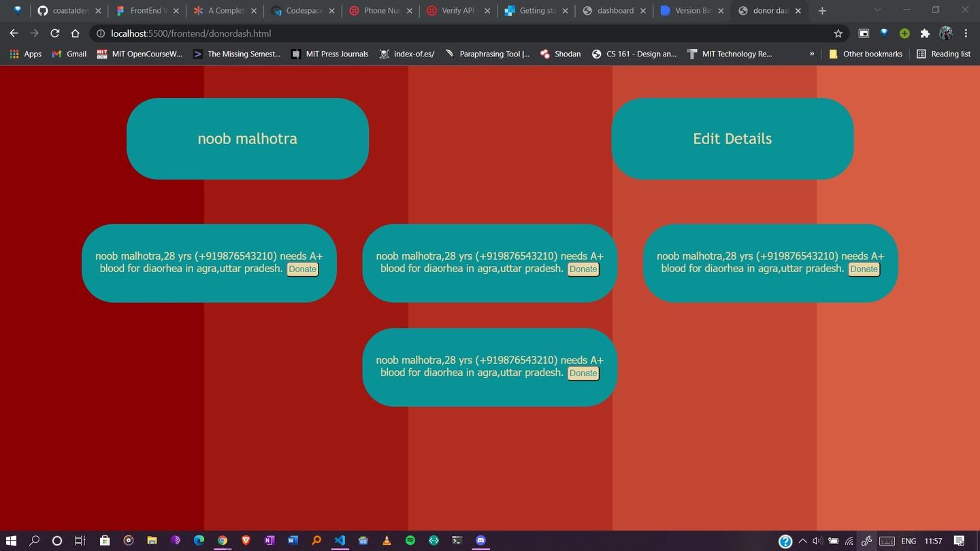The height and width of the screenshot is (551, 980).
Task: Open the ENG language switcher
Action: (x=909, y=541)
